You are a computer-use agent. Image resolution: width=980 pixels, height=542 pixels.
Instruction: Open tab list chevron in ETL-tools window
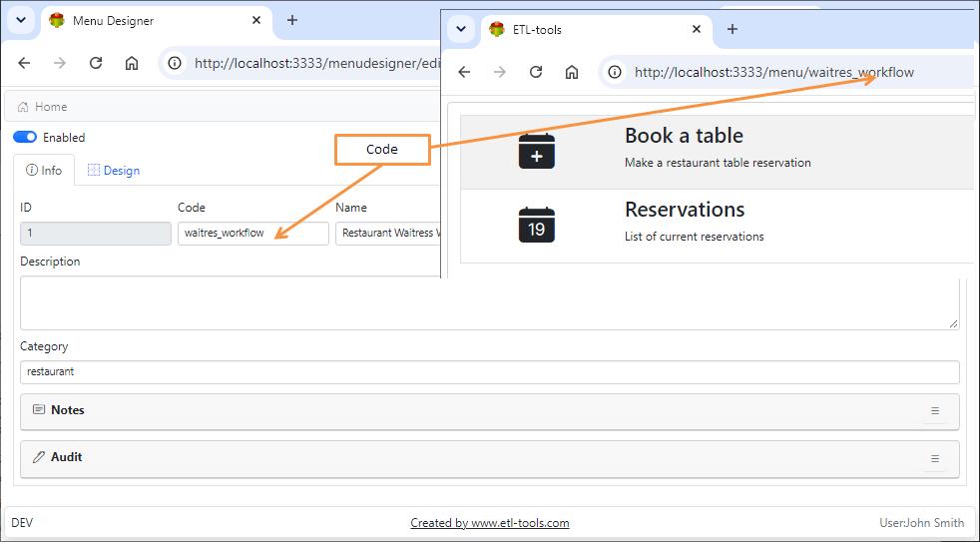(461, 29)
